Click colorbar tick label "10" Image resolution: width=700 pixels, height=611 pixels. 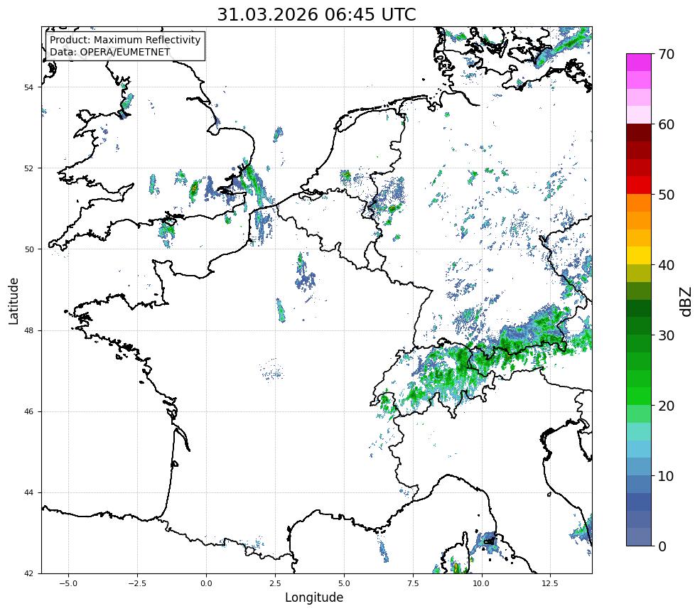[666, 476]
